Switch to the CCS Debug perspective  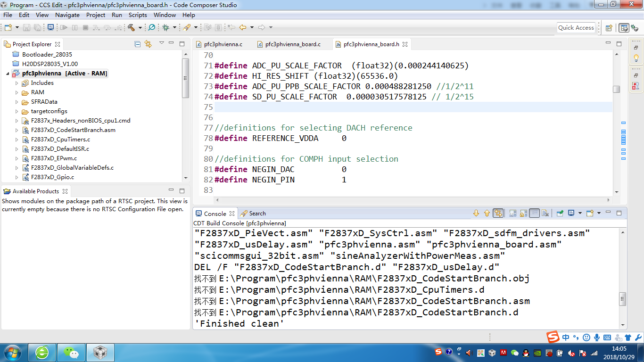pyautogui.click(x=635, y=28)
